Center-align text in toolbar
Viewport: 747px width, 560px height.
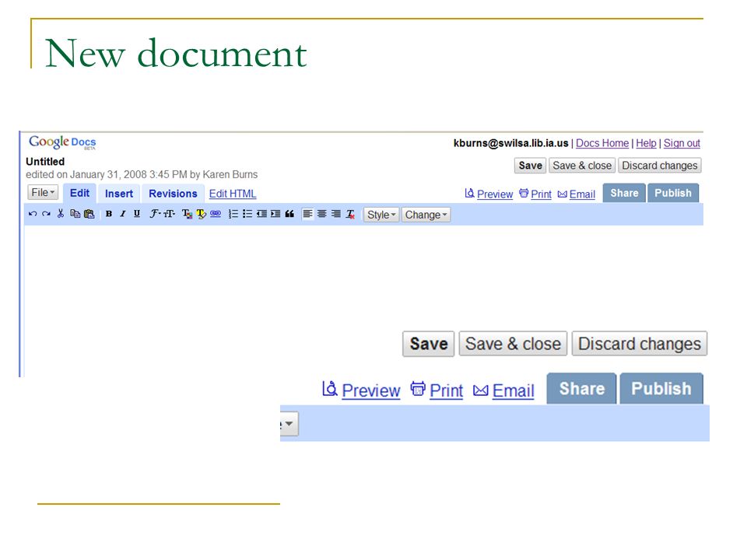point(322,214)
